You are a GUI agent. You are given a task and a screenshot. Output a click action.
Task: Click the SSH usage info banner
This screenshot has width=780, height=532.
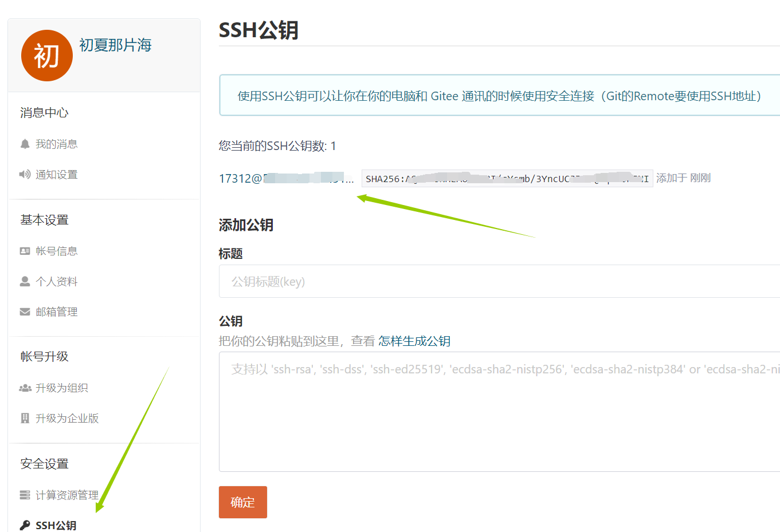[x=499, y=96]
